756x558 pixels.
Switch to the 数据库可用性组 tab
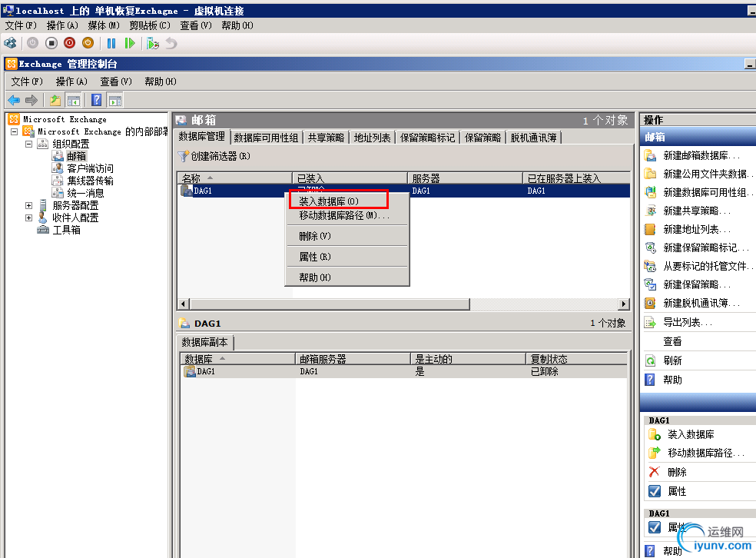pos(266,138)
